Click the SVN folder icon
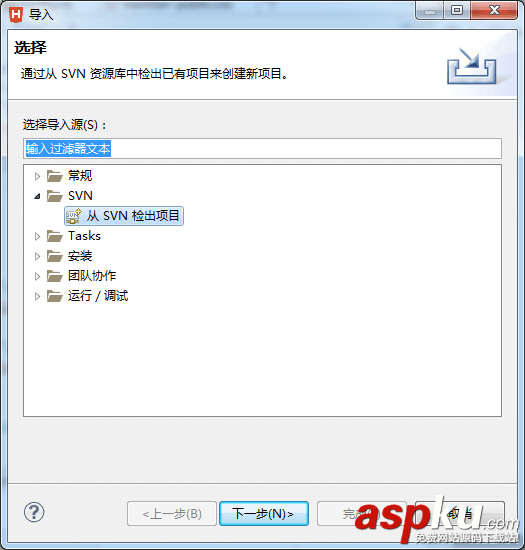The height and width of the screenshot is (550, 525). [55, 196]
